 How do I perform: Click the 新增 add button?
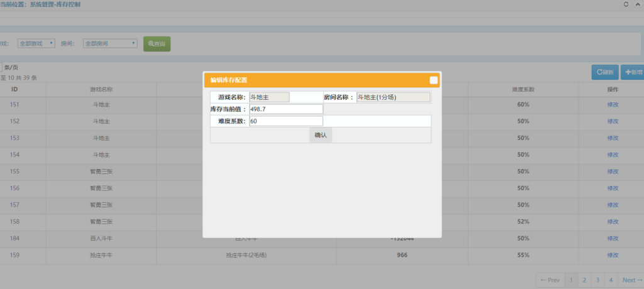click(633, 72)
